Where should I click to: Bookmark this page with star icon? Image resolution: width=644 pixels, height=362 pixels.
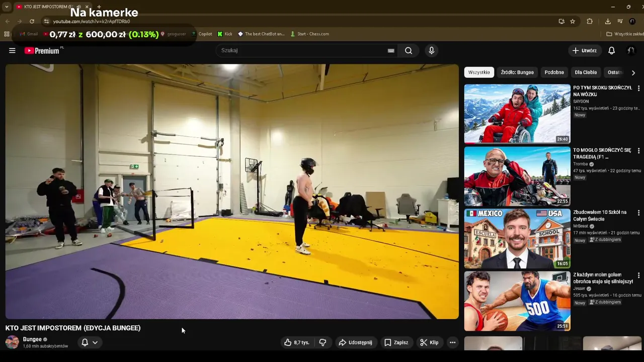(573, 22)
